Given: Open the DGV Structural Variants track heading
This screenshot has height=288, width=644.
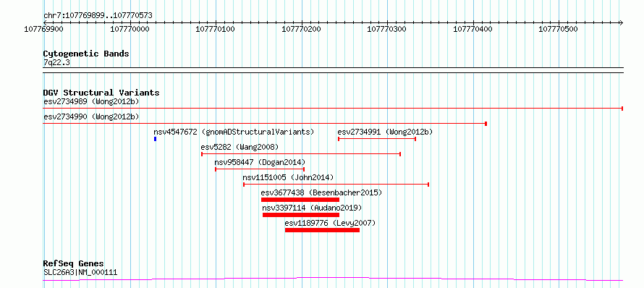Looking at the screenshot, I should pyautogui.click(x=101, y=93).
